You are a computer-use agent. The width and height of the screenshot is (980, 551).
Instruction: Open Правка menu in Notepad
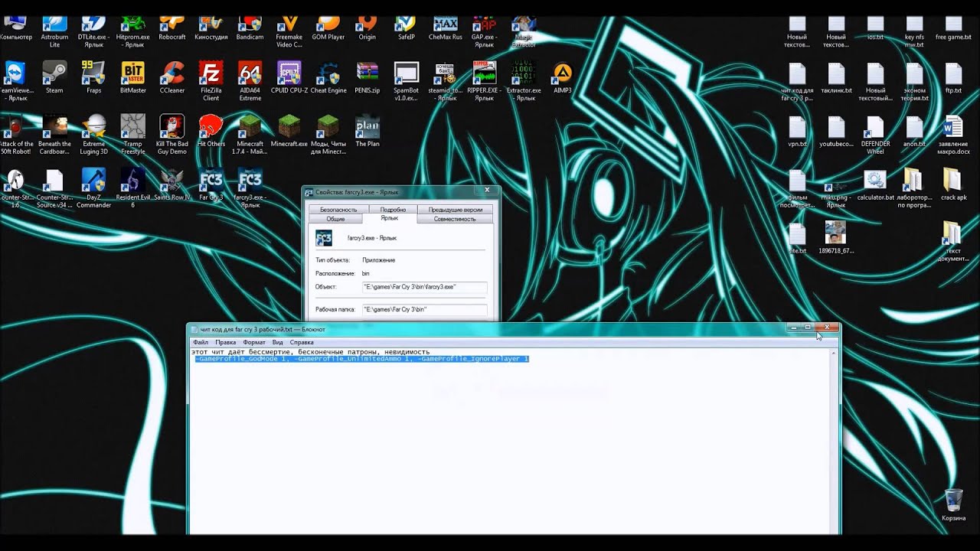[226, 342]
